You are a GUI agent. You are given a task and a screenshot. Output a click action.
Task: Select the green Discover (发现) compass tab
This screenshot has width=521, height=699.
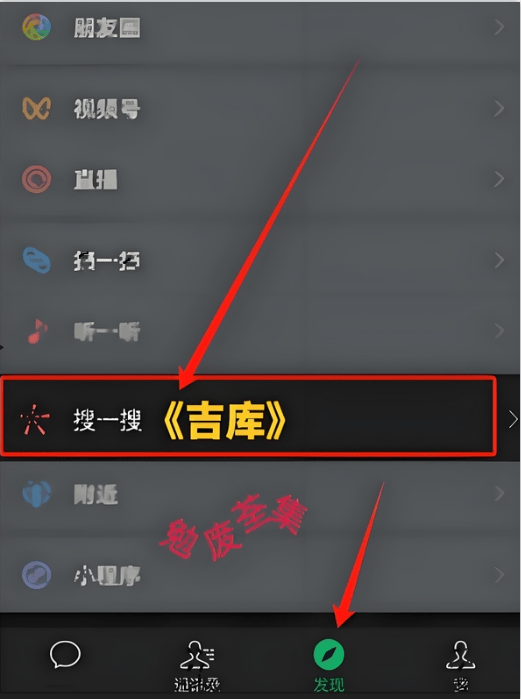tap(329, 666)
